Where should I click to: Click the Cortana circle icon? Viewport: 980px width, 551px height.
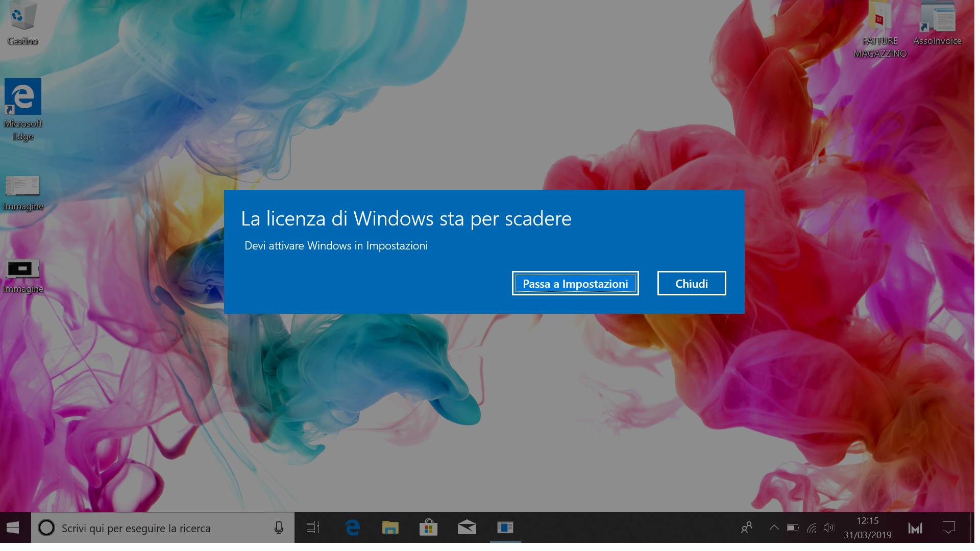tap(46, 528)
